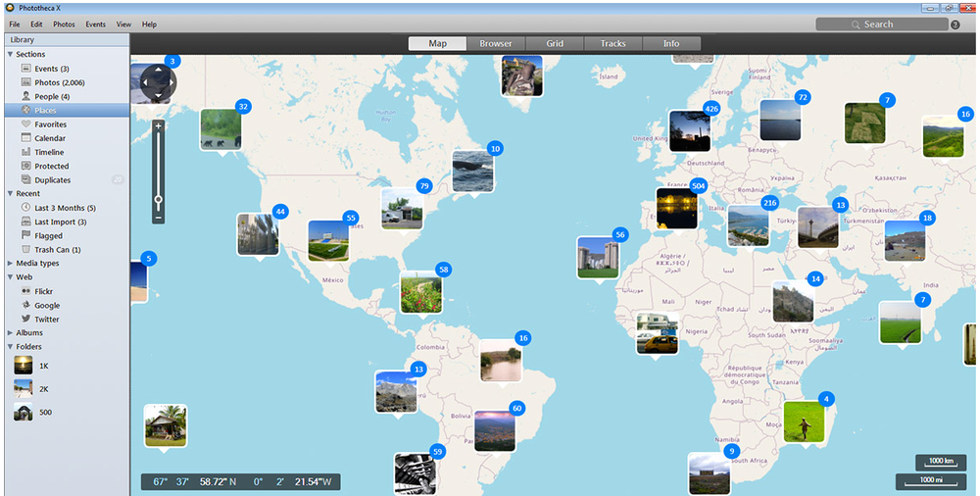This screenshot has height=496, width=980.
Task: Open the 500 folder
Action: pyautogui.click(x=24, y=412)
